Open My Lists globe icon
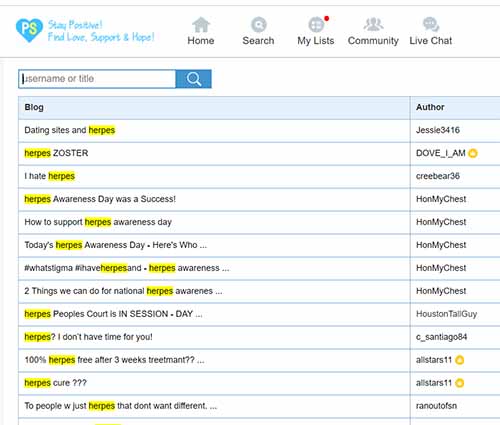Image resolution: width=500 pixels, height=425 pixels. (316, 25)
